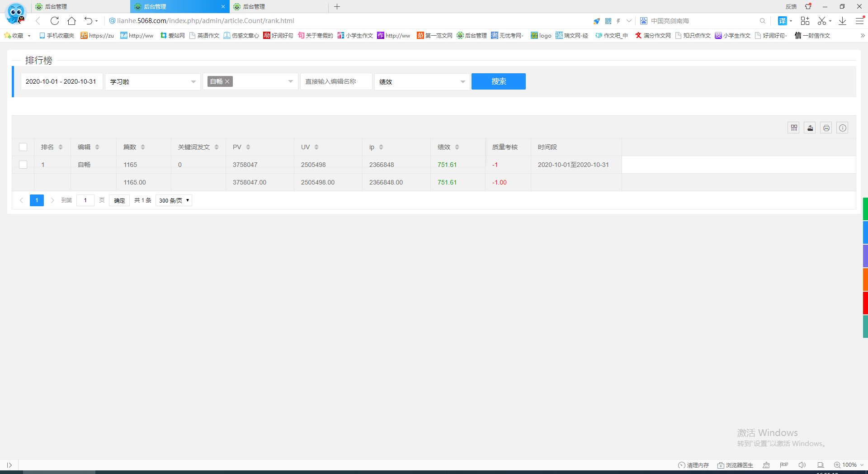Click the table export icon
Screen dimensions: 868x474
[x=810, y=128]
